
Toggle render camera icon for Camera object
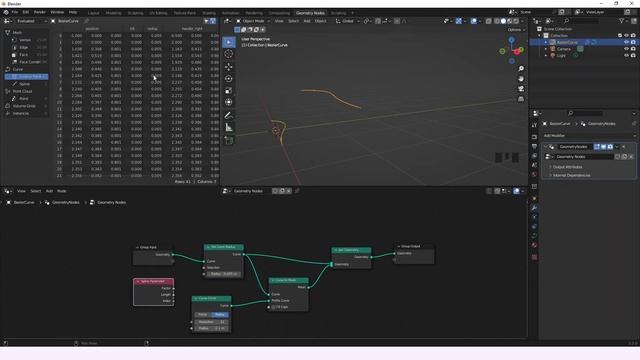pos(633,49)
